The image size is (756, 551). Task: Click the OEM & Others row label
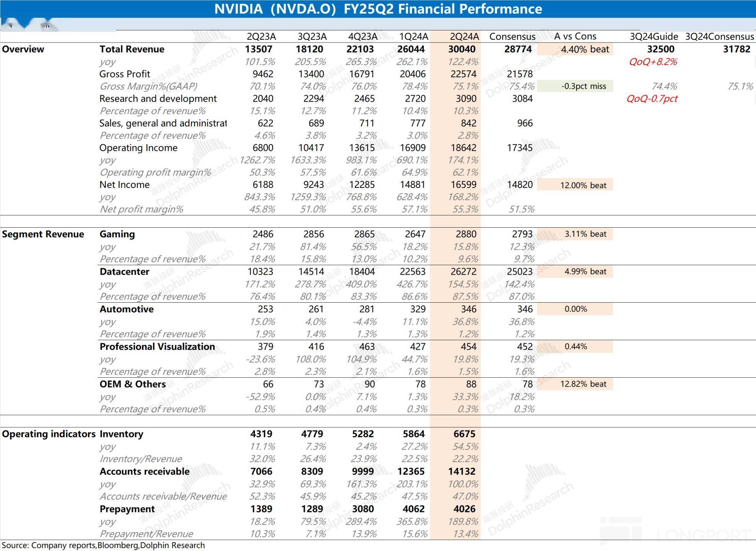(132, 384)
